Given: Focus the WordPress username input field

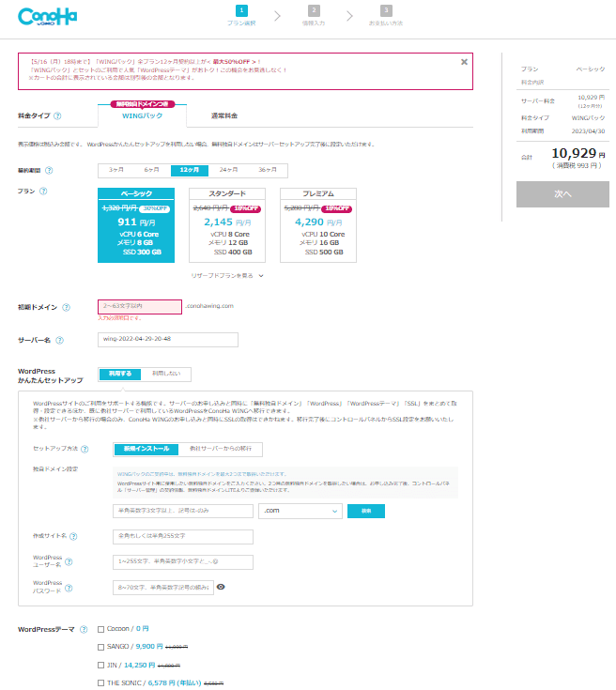Looking at the screenshot, I should [x=183, y=562].
